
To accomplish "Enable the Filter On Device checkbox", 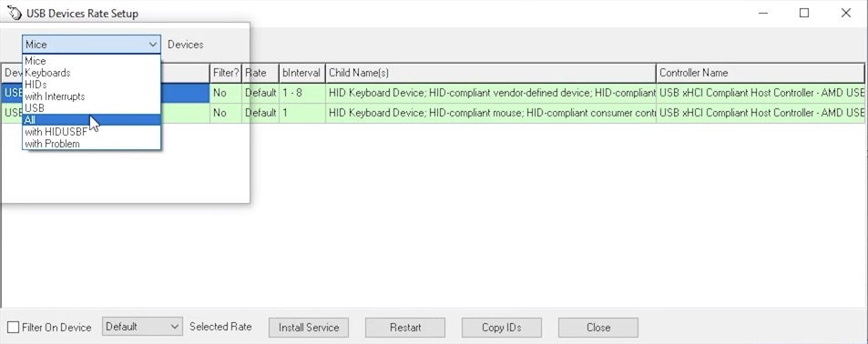I will click(x=14, y=328).
